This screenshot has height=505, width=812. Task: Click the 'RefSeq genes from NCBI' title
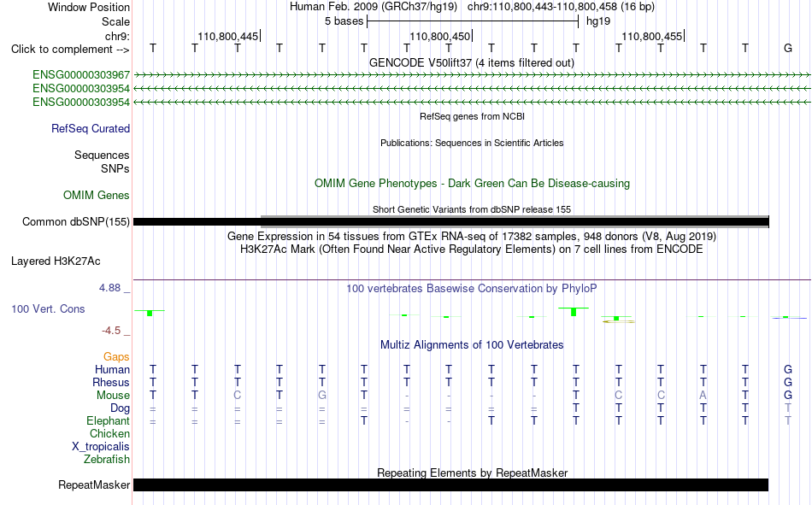tap(472, 116)
